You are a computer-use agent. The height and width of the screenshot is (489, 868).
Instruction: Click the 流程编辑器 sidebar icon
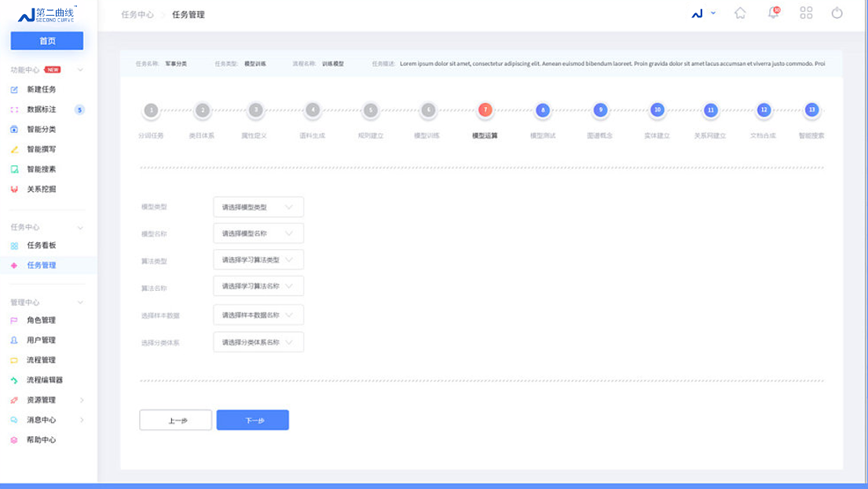click(x=14, y=380)
